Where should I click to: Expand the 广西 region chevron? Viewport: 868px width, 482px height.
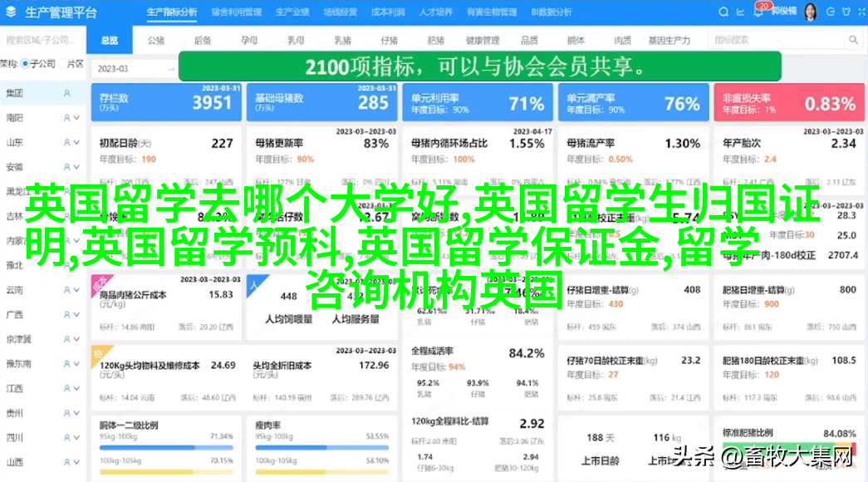pyautogui.click(x=76, y=314)
